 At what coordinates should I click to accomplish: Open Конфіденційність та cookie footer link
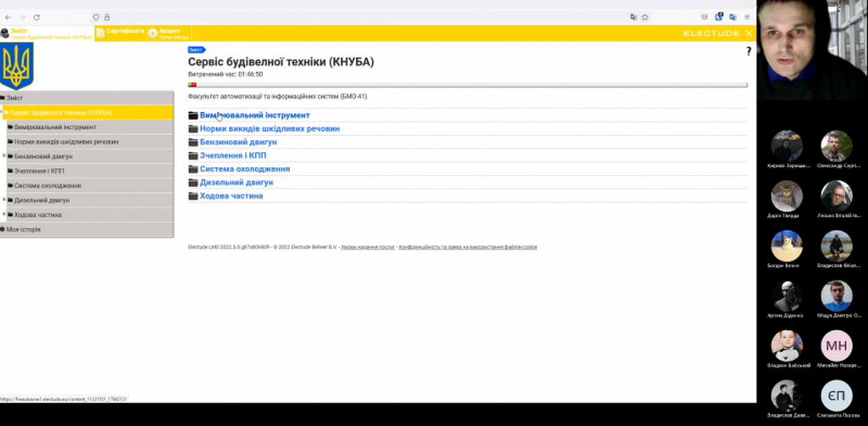pyautogui.click(x=468, y=247)
